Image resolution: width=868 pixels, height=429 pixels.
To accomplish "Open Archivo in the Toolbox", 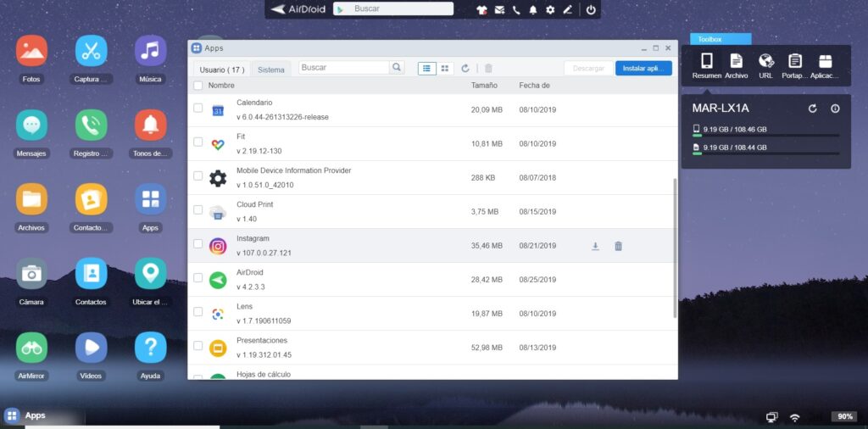I will [737, 66].
